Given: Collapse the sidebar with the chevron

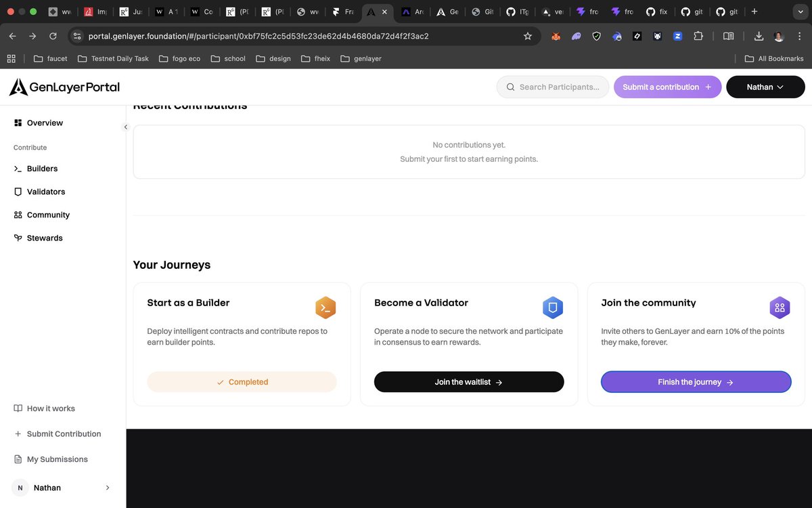Looking at the screenshot, I should coord(125,127).
